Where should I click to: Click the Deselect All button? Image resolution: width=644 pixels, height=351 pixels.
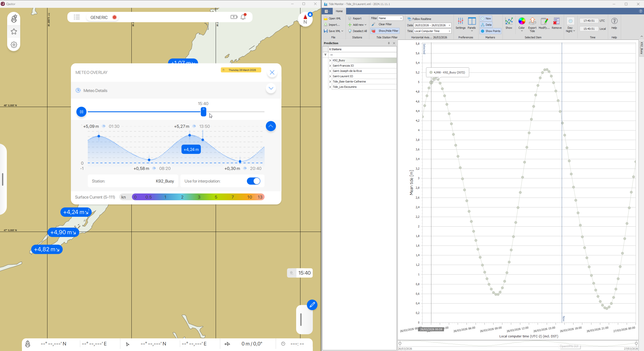[357, 31]
